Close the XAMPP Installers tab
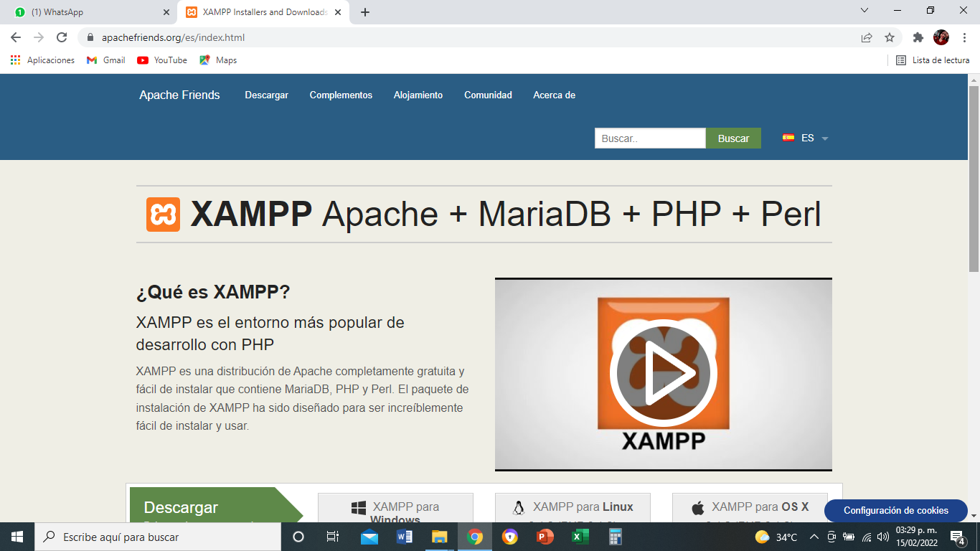Viewport: 980px width, 551px height. pos(338,12)
